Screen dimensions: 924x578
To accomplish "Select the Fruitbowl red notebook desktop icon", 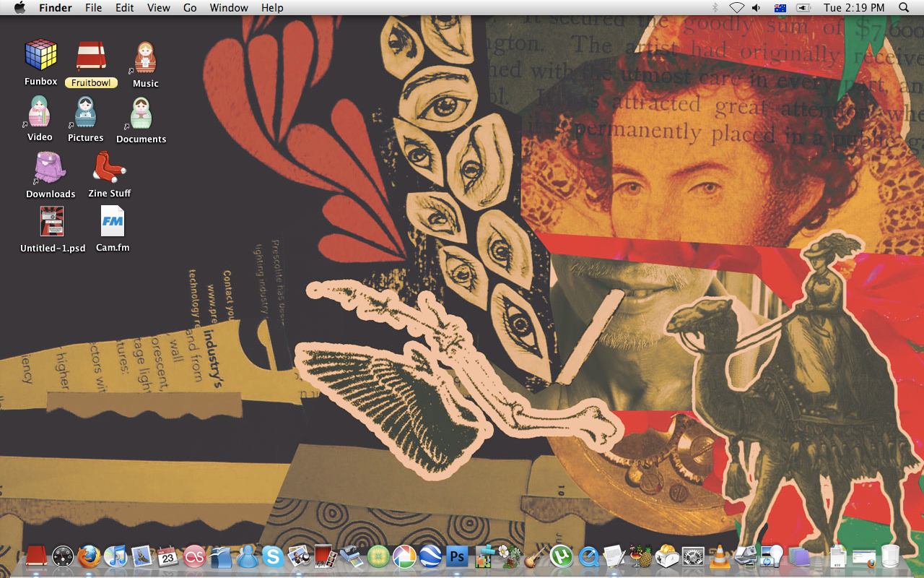I will click(x=91, y=56).
